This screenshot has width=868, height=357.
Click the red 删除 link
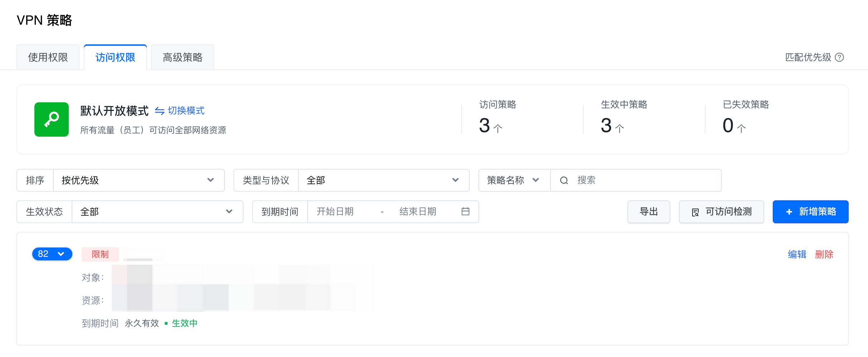824,254
